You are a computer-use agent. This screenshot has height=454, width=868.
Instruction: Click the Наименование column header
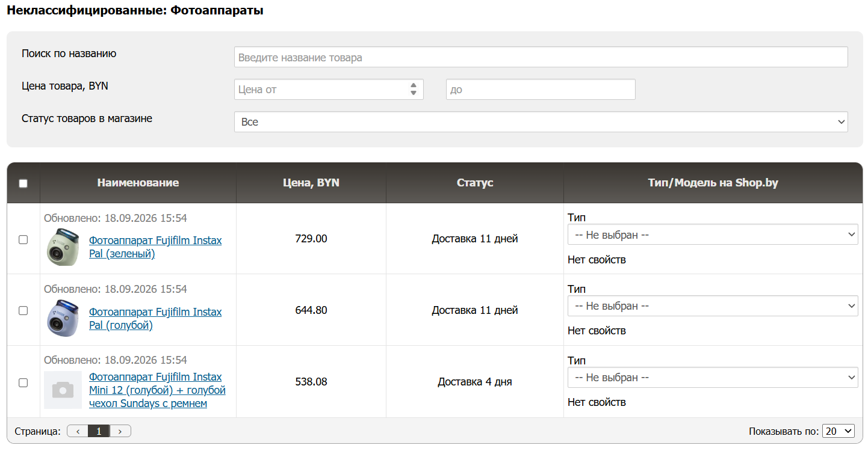tap(138, 183)
